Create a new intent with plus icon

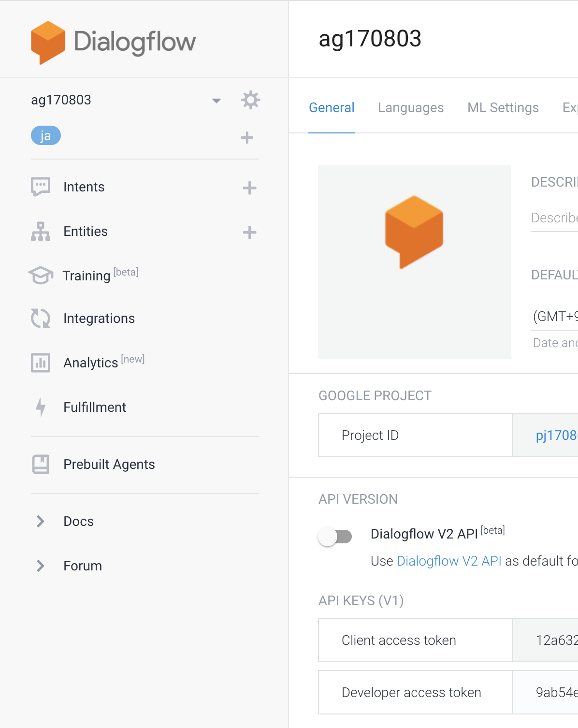click(249, 188)
